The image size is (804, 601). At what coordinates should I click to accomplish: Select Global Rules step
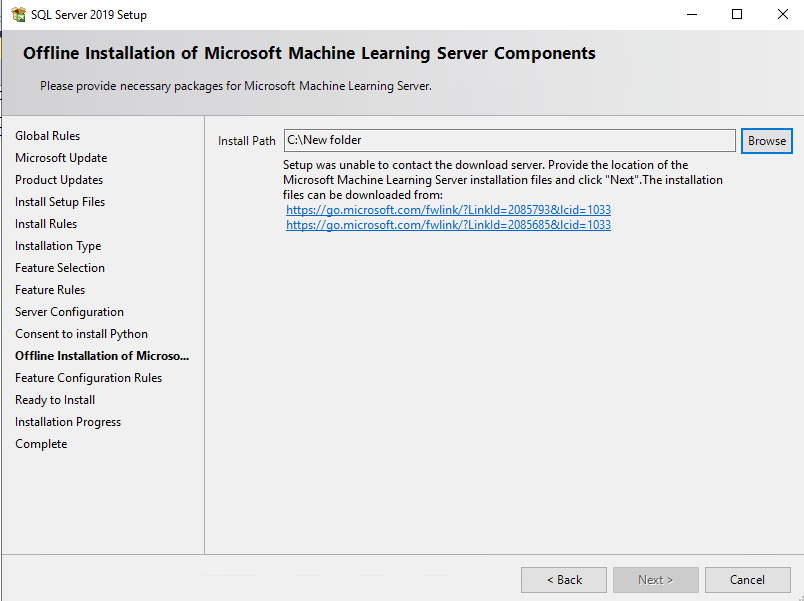click(x=48, y=136)
